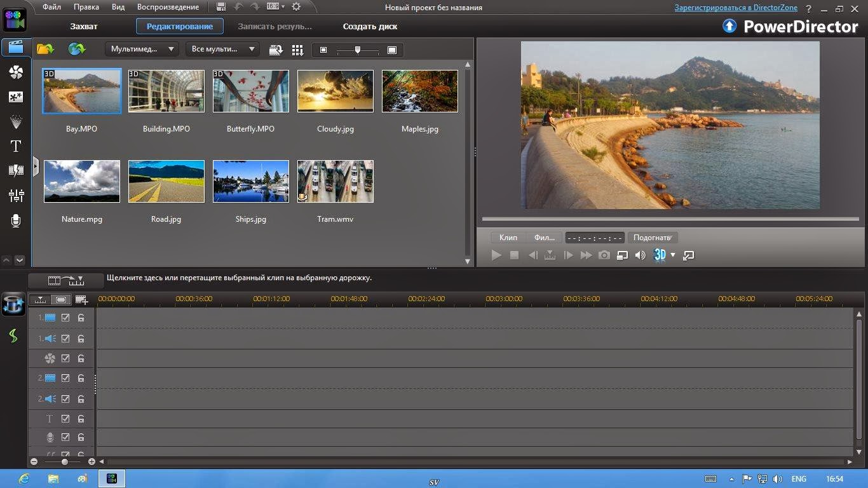Uncheck video track 1 enable checkbox
Image resolution: width=868 pixels, height=488 pixels.
(65, 318)
